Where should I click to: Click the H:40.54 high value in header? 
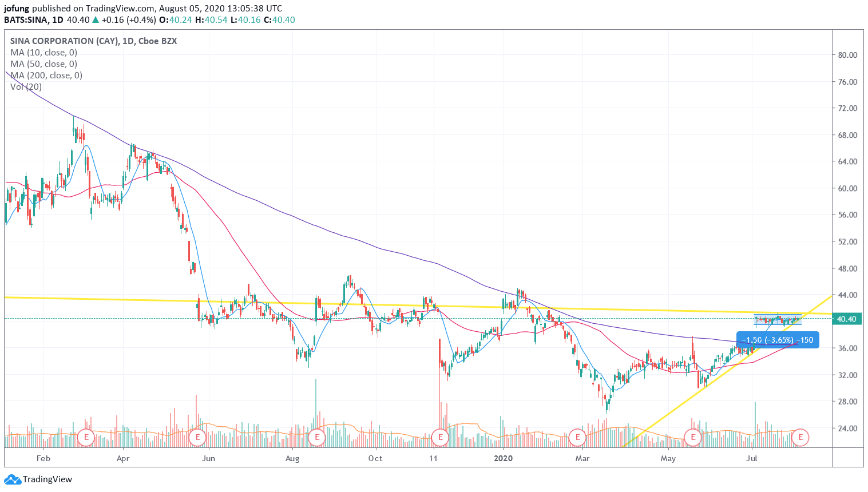[x=211, y=20]
